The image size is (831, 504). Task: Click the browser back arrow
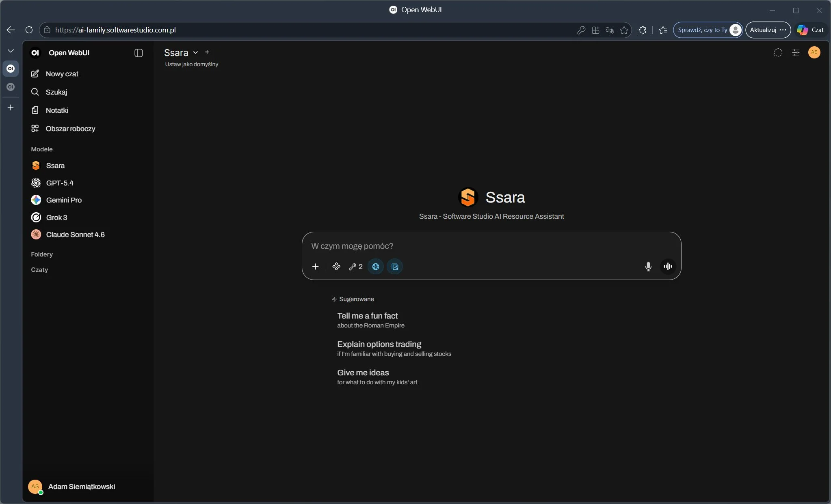[11, 30]
